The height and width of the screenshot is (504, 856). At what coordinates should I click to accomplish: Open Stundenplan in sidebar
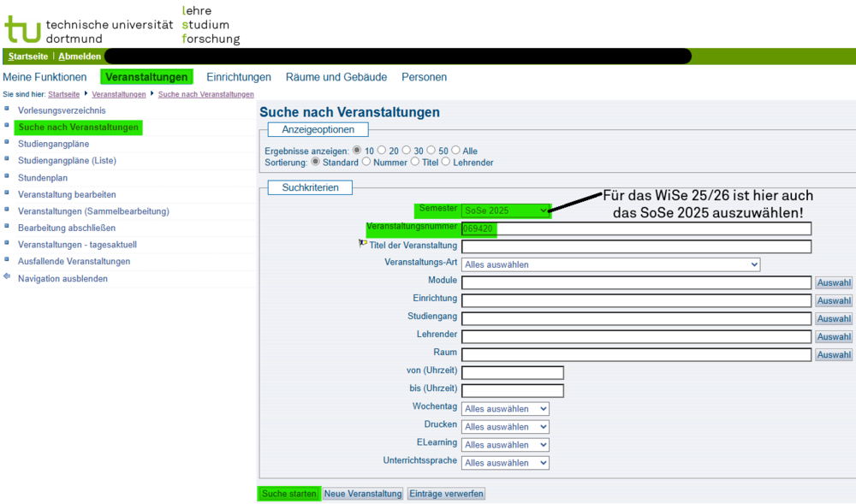(43, 178)
